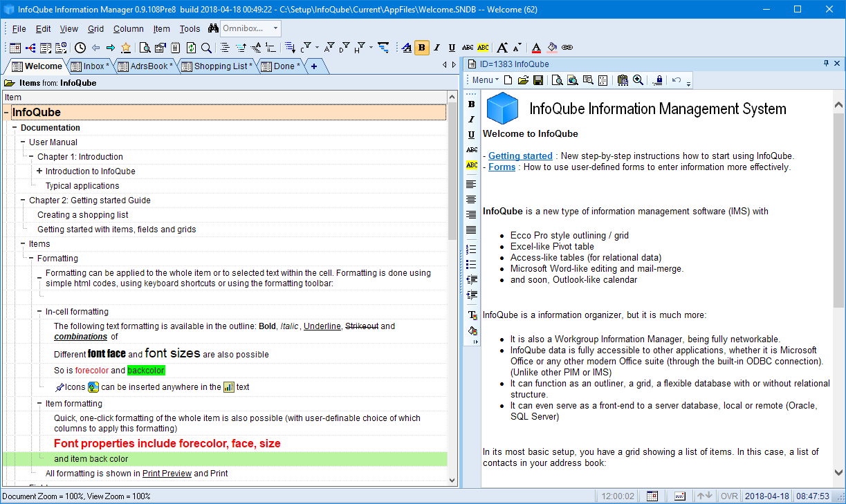Switch to the Shopping List tab
This screenshot has width=846, height=504.
click(x=217, y=66)
